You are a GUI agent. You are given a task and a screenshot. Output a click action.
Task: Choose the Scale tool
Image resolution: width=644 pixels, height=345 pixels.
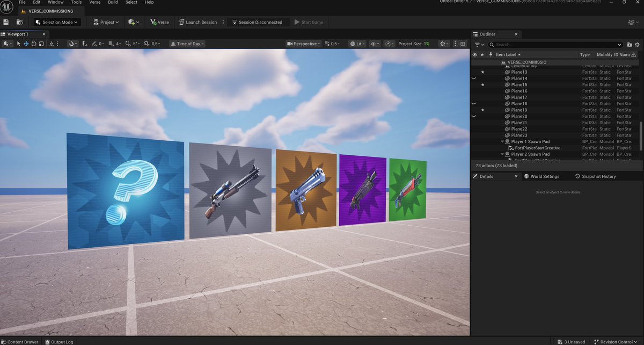[x=41, y=44]
